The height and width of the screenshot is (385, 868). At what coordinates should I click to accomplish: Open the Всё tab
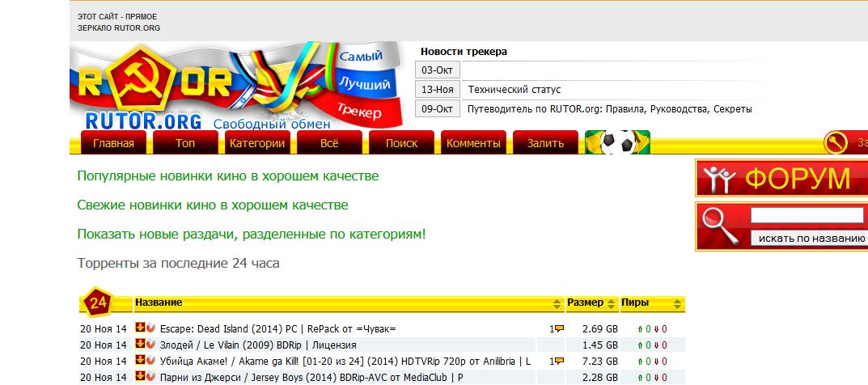pyautogui.click(x=328, y=142)
